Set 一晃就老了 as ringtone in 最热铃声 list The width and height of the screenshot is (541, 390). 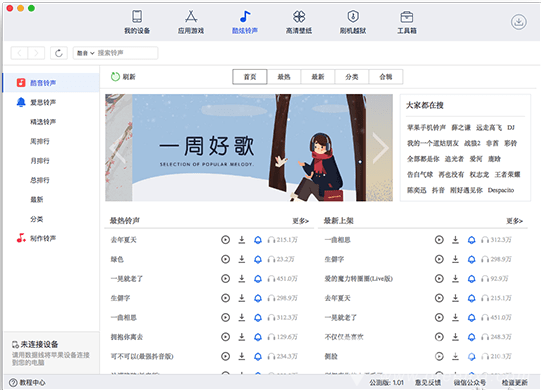[258, 279]
